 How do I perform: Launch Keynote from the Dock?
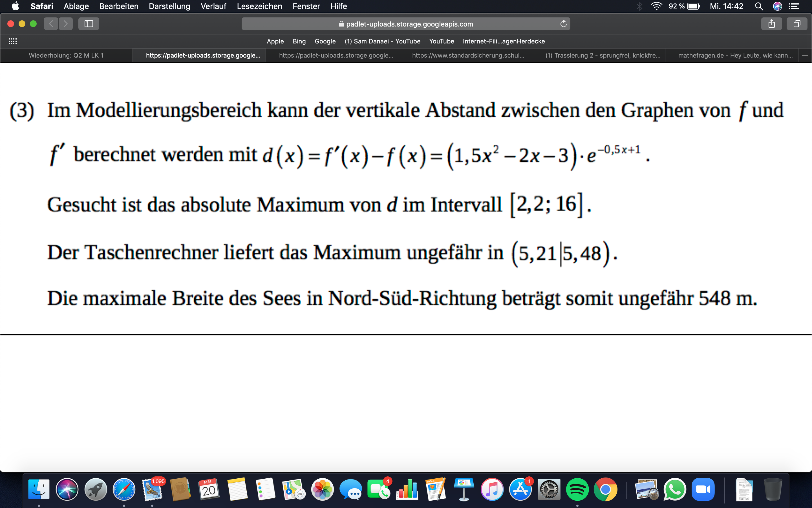pyautogui.click(x=464, y=489)
